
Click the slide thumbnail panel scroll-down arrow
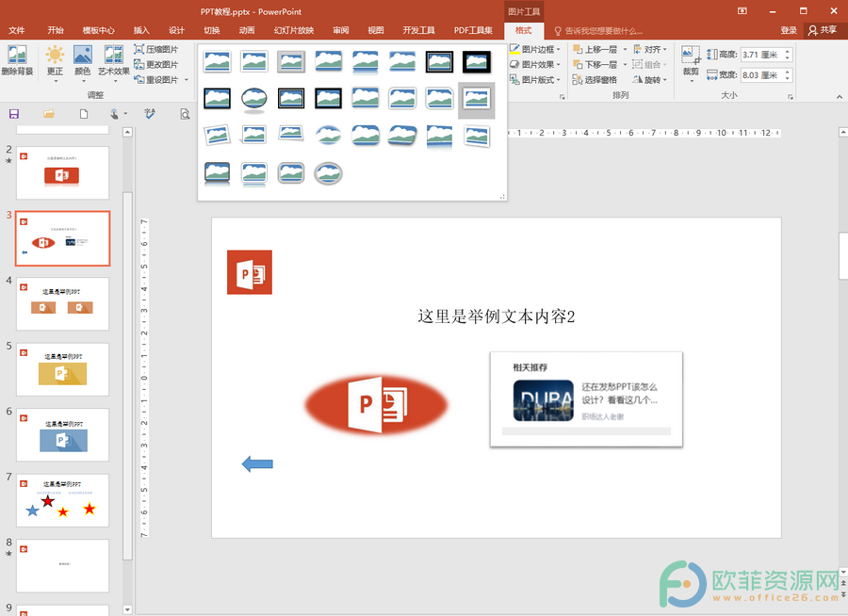127,609
